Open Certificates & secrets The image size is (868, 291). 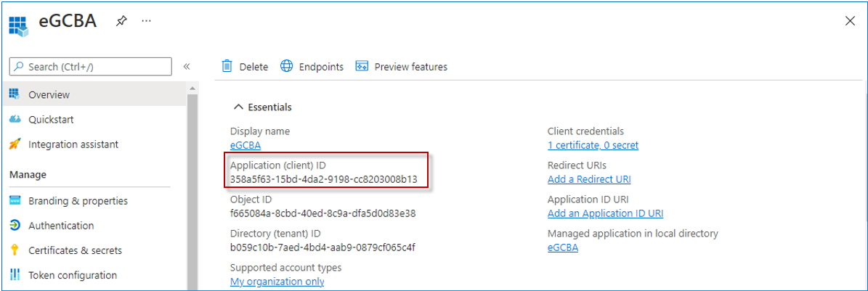(x=76, y=250)
